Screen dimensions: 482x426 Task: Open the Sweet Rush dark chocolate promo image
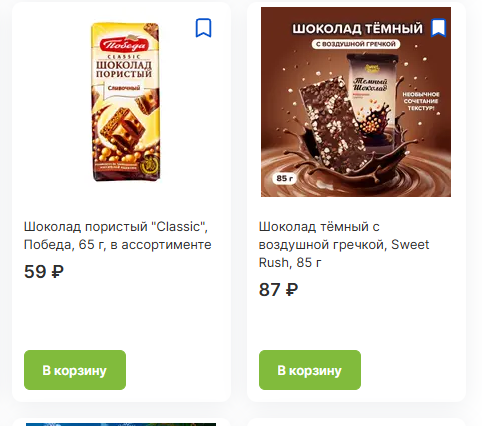[x=356, y=102]
